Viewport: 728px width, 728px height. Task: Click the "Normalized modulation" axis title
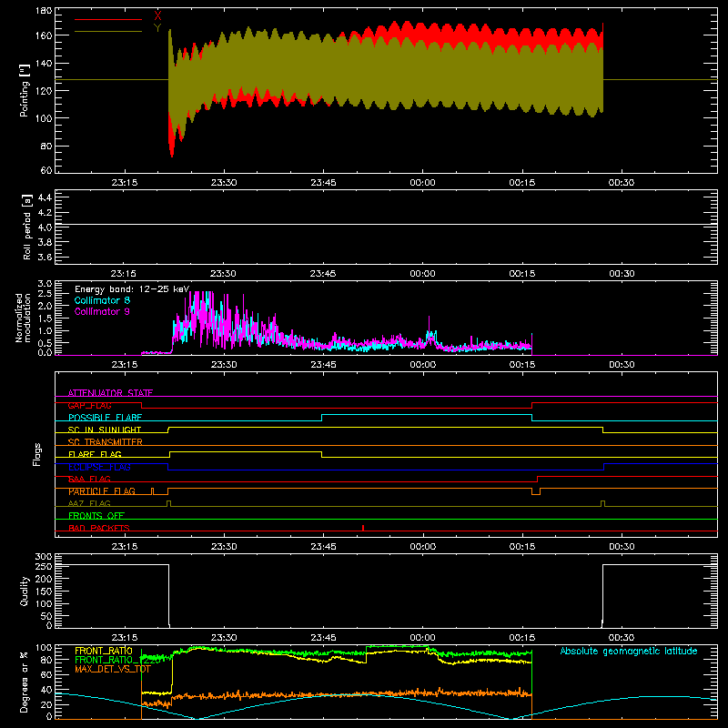tap(23, 318)
